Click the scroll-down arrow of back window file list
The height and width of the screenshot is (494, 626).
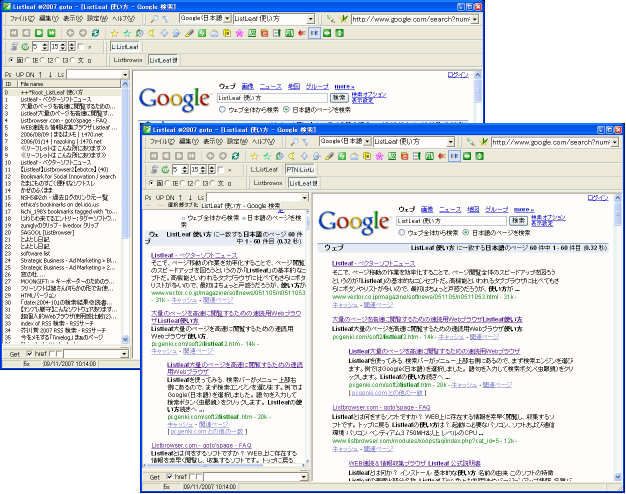(x=125, y=339)
